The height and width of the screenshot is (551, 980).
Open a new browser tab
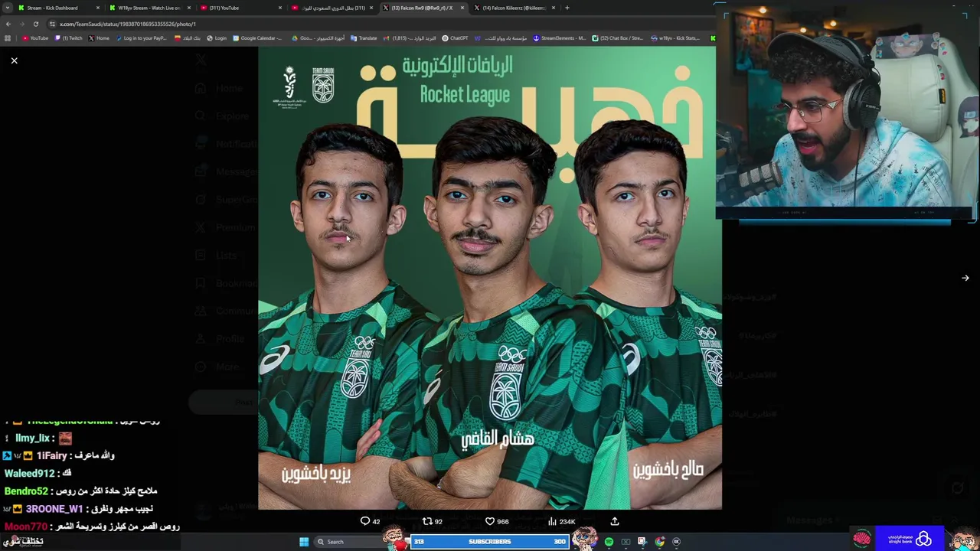tap(567, 8)
